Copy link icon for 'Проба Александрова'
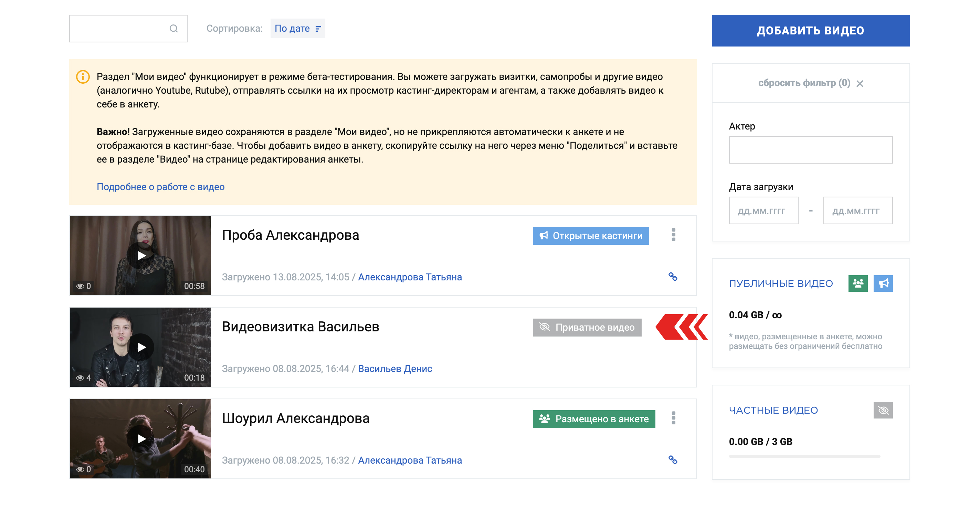Image resolution: width=980 pixels, height=517 pixels. 673,277
